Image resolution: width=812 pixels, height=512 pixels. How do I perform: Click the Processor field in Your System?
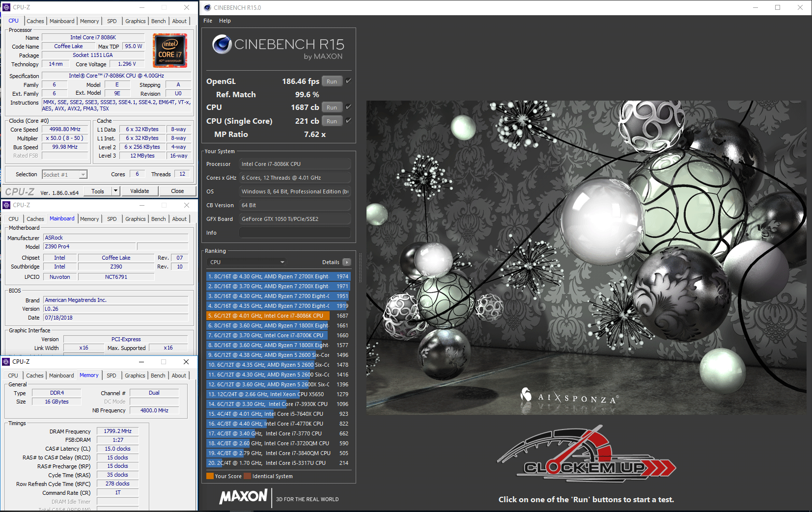(295, 164)
